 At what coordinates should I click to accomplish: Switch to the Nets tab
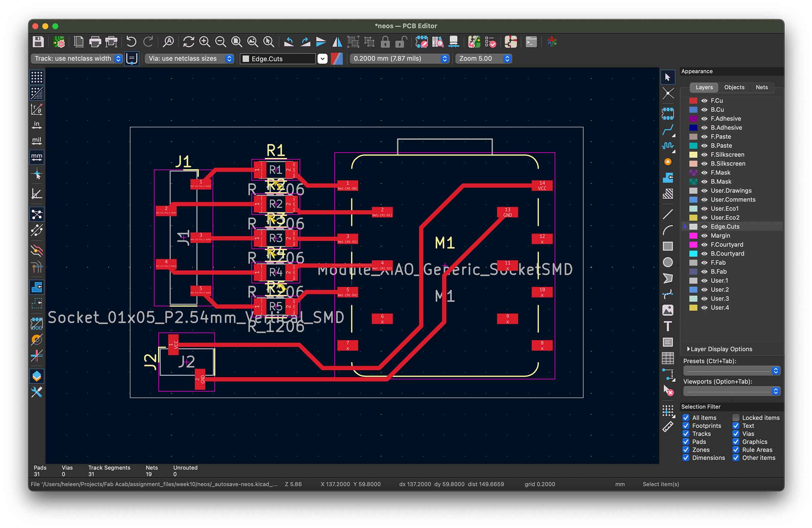pyautogui.click(x=762, y=87)
